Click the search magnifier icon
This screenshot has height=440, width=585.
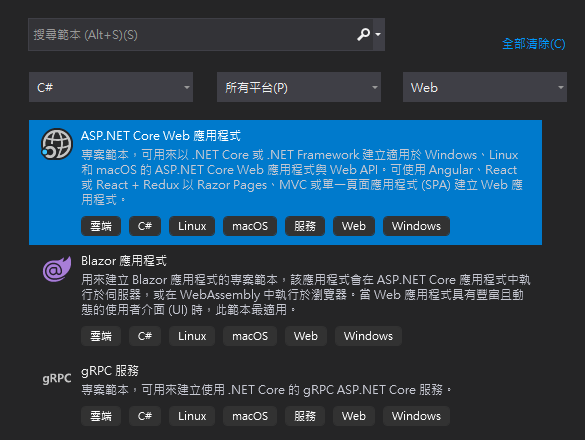(363, 34)
